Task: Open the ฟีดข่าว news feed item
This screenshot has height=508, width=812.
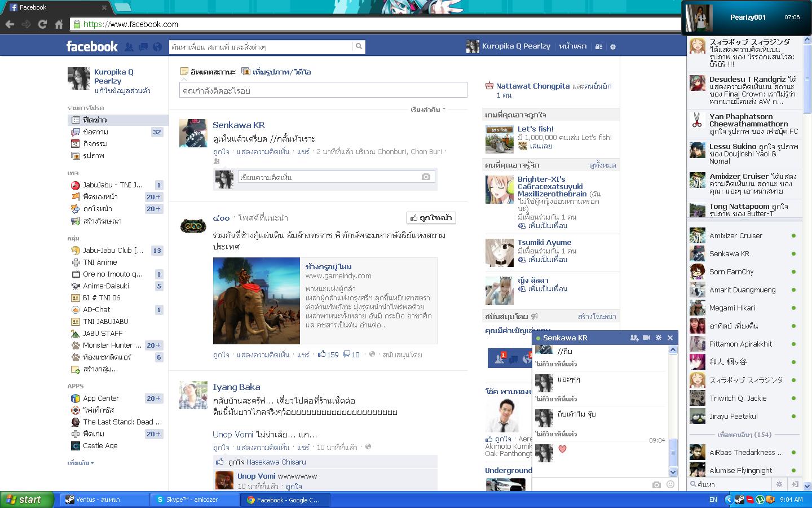Action: [118, 120]
